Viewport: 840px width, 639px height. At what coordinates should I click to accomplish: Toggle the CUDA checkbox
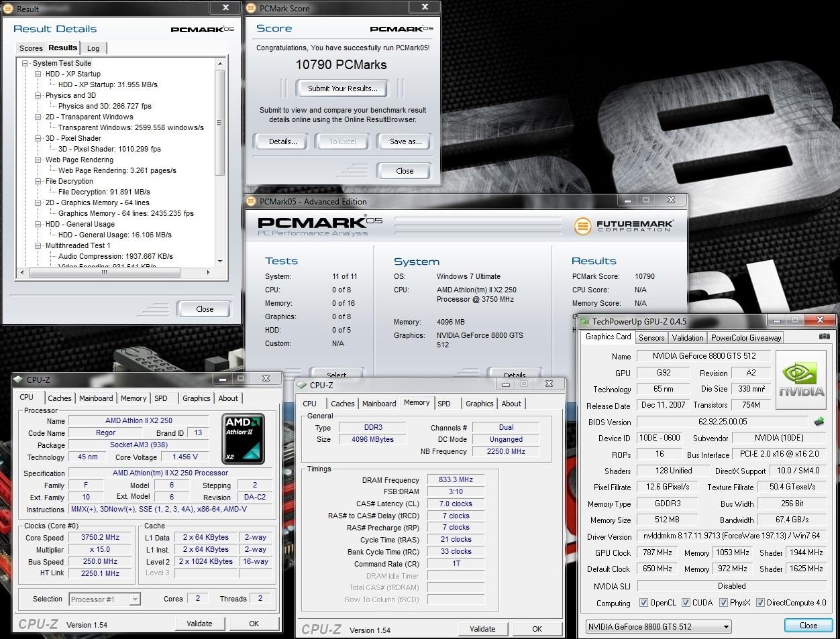tap(686, 603)
